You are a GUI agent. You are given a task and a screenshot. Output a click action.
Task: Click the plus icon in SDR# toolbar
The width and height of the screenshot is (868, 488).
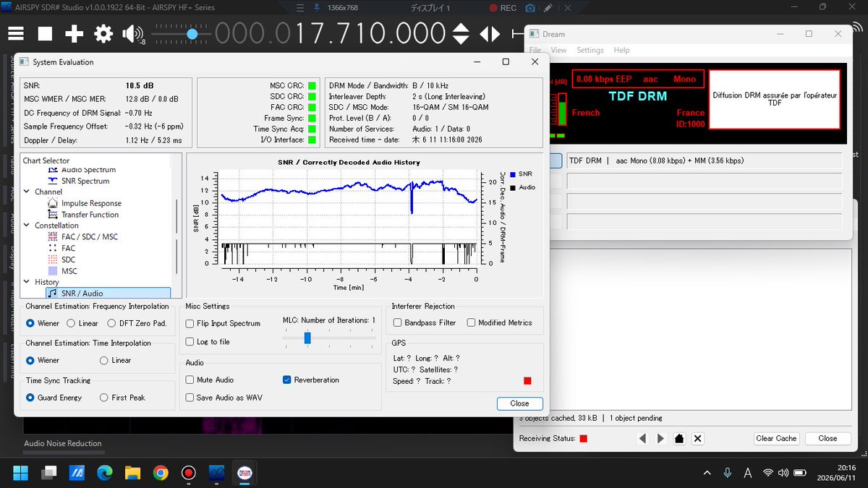click(74, 34)
